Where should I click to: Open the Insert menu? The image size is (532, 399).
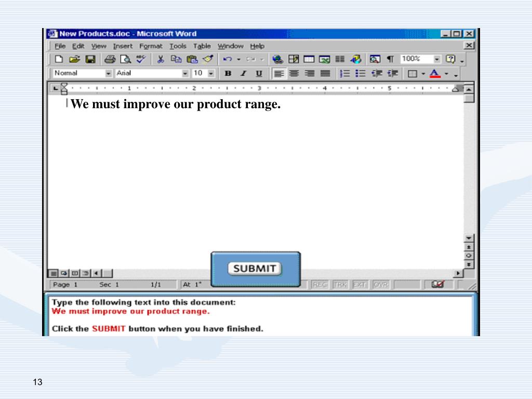[x=123, y=46]
